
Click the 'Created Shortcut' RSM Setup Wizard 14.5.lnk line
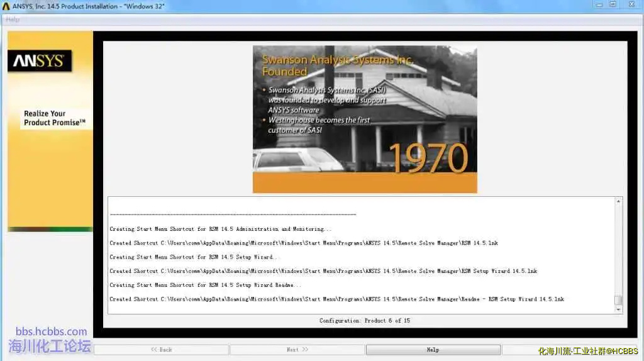pyautogui.click(x=323, y=271)
